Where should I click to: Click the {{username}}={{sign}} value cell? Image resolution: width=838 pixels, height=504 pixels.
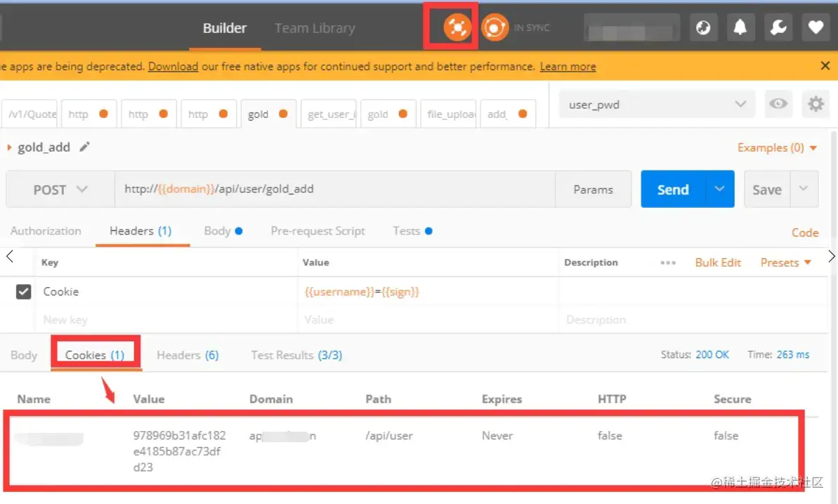point(428,291)
